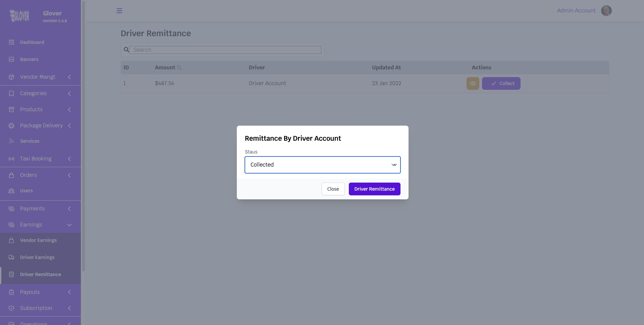Click the Admin Account link

pos(576,11)
